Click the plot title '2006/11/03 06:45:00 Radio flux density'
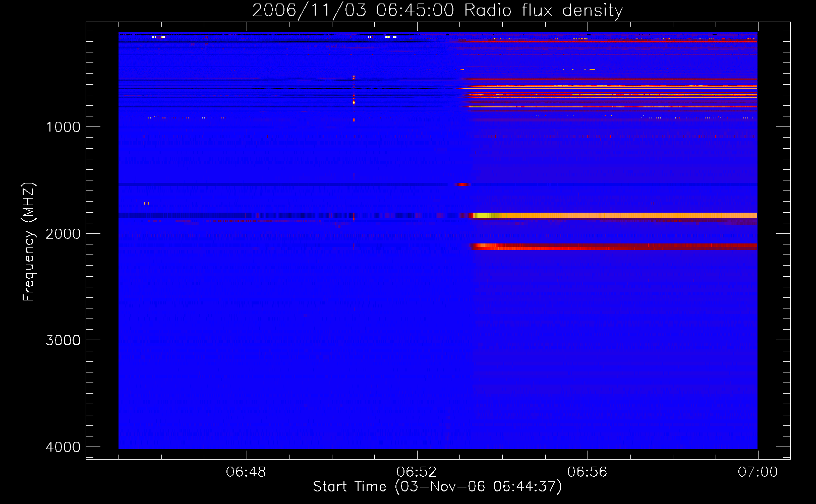Image resolution: width=816 pixels, height=504 pixels. click(x=437, y=11)
